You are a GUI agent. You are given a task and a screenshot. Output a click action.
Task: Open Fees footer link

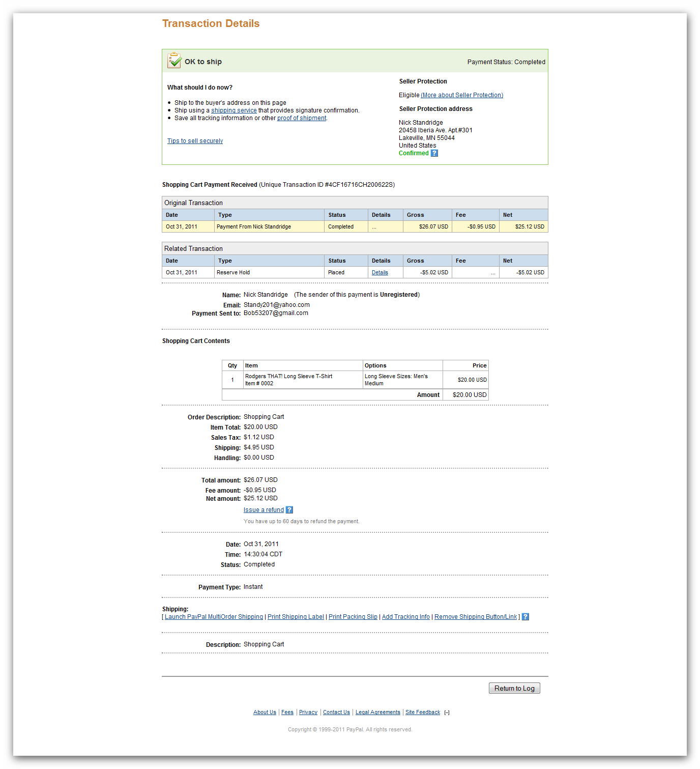[287, 713]
